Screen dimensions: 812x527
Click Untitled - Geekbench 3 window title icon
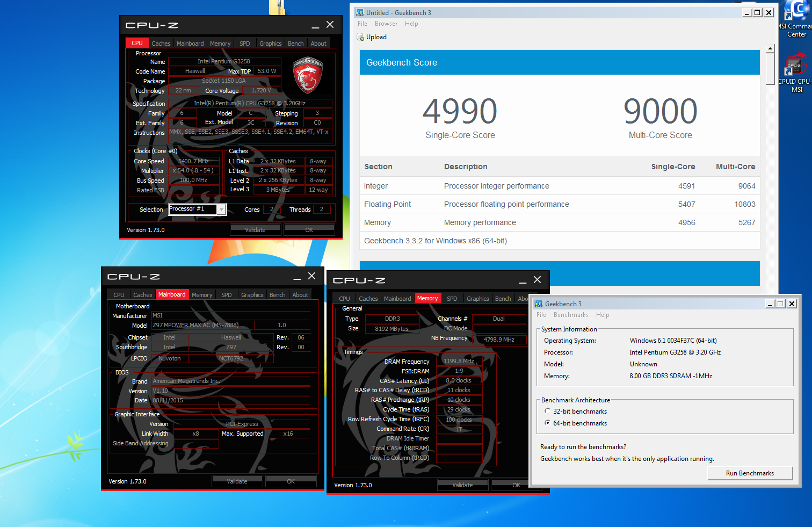click(x=360, y=12)
